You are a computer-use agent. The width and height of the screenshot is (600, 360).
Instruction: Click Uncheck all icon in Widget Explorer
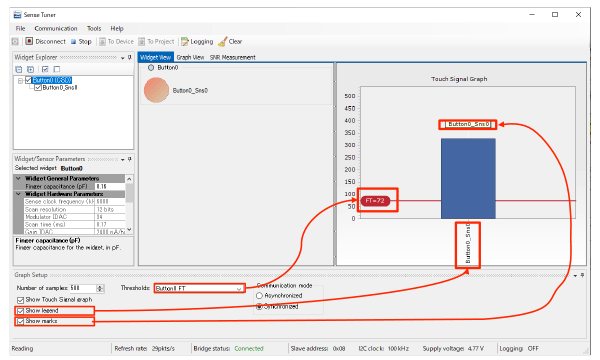pyautogui.click(x=57, y=69)
